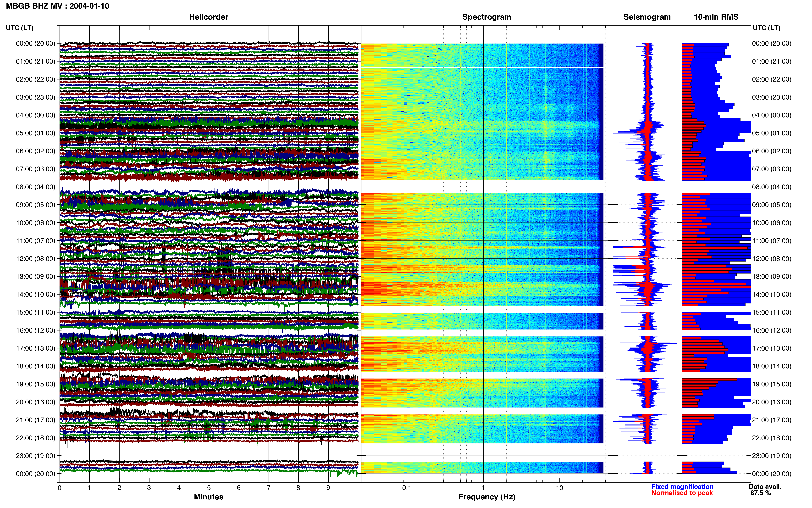Click the 'Data avail.' label
The width and height of the screenshot is (812, 508).
765,486
